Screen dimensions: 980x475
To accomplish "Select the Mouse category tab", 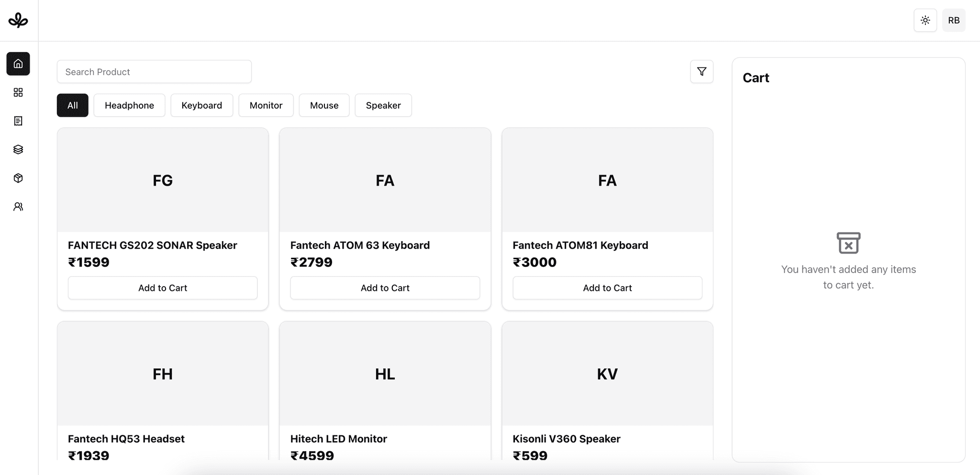I will coord(324,105).
